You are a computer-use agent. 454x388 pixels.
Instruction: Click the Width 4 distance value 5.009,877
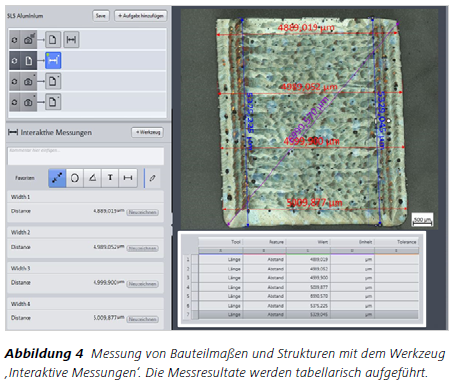[x=108, y=318]
